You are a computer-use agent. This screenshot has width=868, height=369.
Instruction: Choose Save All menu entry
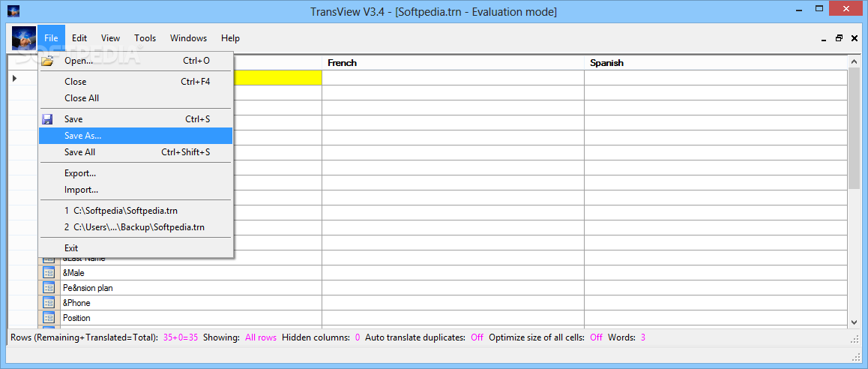pyautogui.click(x=136, y=152)
